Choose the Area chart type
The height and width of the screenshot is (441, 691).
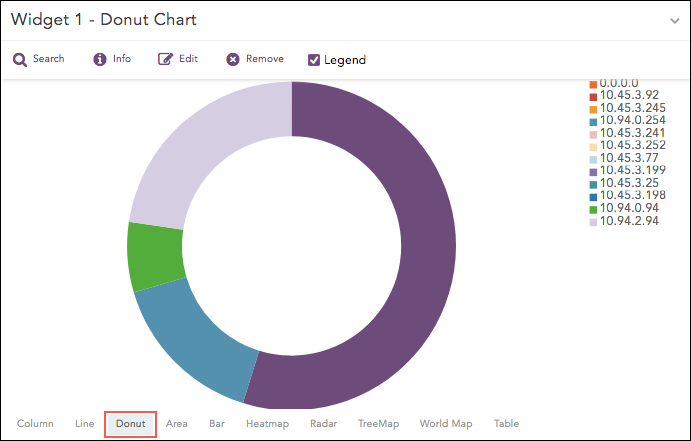tap(177, 424)
